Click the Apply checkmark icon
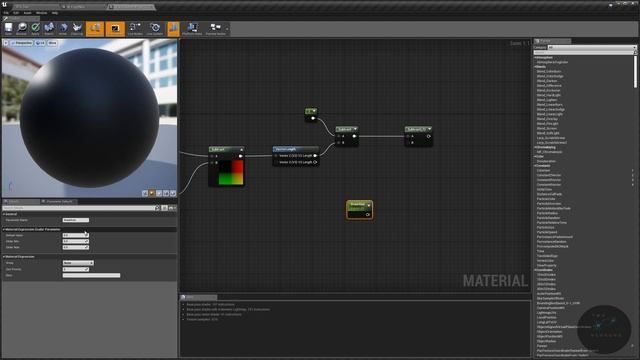The width and height of the screenshot is (640, 360). [36, 29]
